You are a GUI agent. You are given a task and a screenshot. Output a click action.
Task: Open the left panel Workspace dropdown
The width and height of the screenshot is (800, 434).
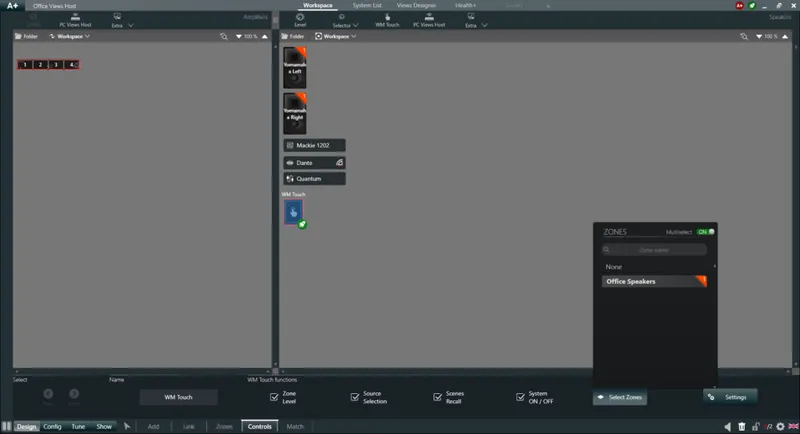(70, 36)
